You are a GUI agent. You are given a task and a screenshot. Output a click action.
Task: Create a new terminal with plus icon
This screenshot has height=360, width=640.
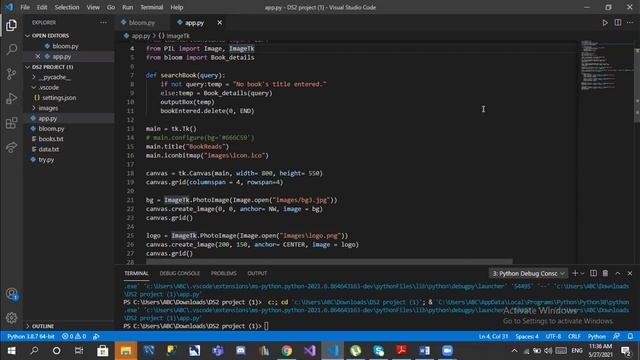point(575,273)
